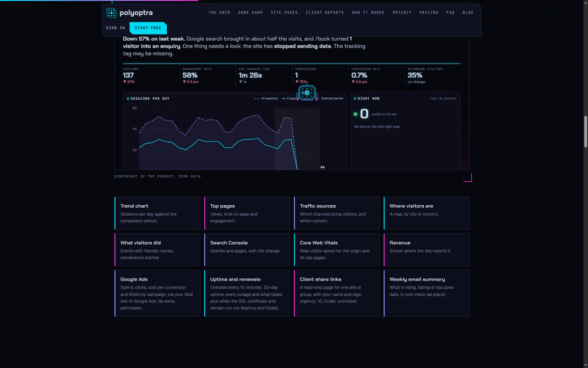Select Client Reports in the top menu
The image size is (588, 368).
coord(325,12)
